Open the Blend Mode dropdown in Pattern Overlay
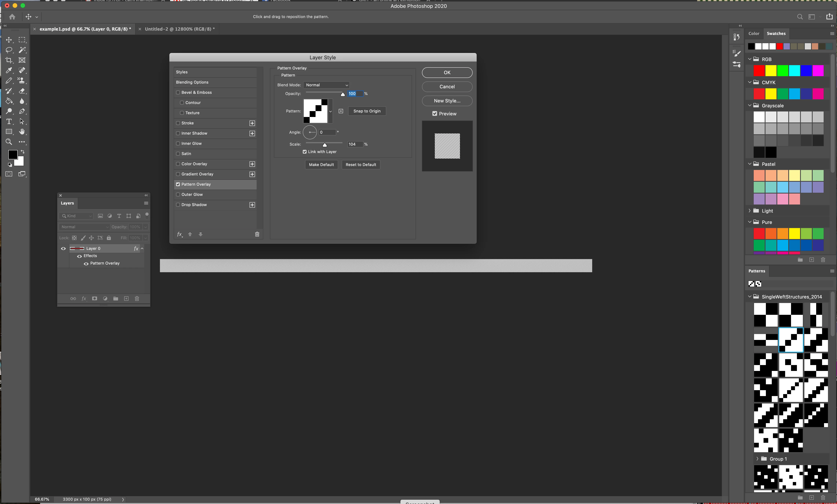Image resolution: width=837 pixels, height=504 pixels. point(326,85)
